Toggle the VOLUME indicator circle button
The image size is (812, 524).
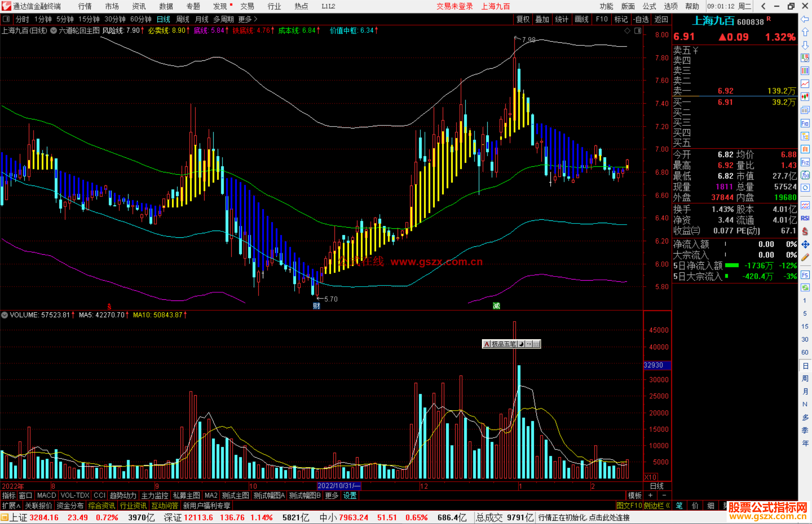pos(5,315)
